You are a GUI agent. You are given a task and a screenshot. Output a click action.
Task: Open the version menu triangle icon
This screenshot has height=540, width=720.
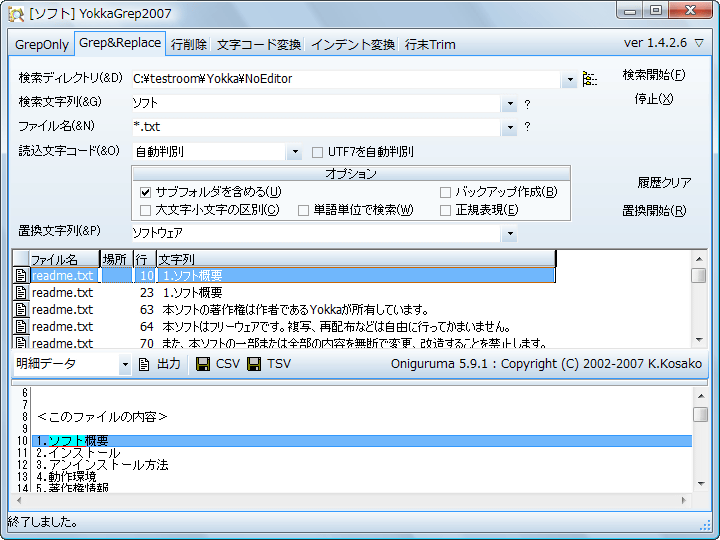[699, 43]
